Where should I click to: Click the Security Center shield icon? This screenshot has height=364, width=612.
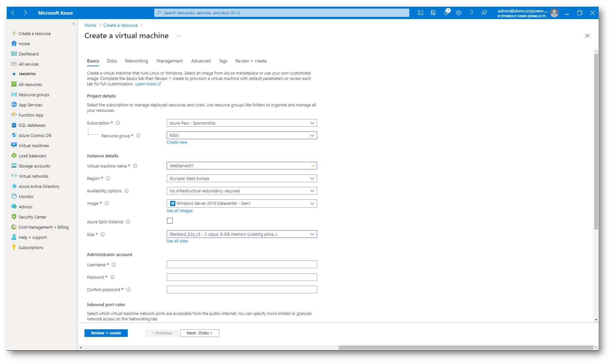click(x=14, y=217)
